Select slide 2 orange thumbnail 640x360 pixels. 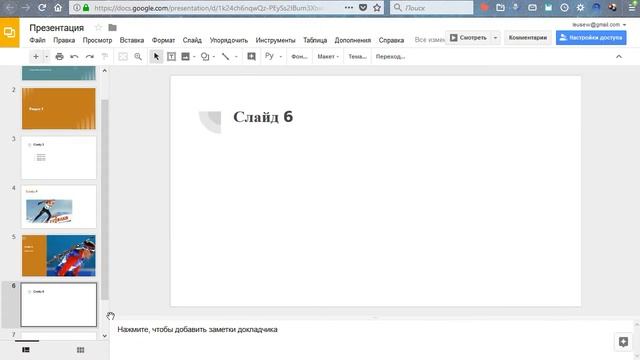pos(59,109)
